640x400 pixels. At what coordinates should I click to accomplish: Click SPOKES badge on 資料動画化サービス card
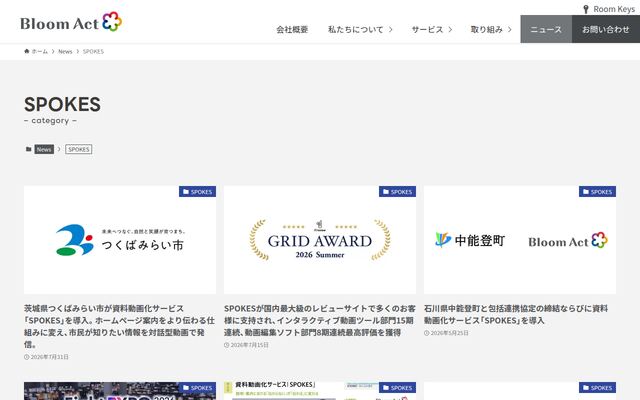pos(397,387)
